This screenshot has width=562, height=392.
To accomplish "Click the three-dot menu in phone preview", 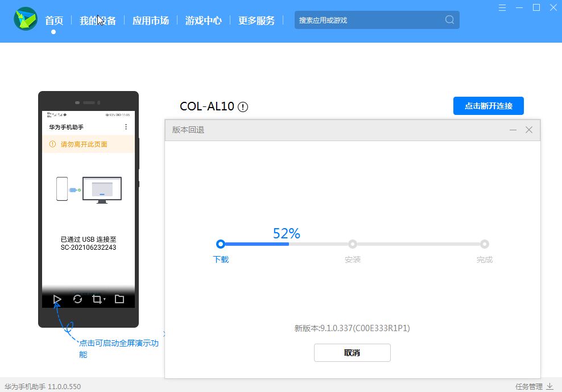I will (x=126, y=127).
